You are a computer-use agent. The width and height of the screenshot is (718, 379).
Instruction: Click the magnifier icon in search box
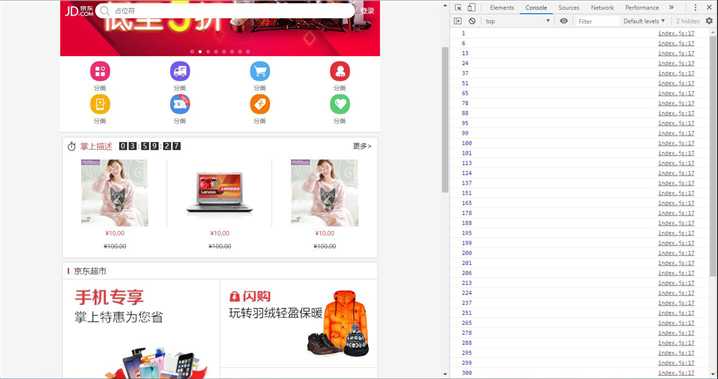[105, 11]
